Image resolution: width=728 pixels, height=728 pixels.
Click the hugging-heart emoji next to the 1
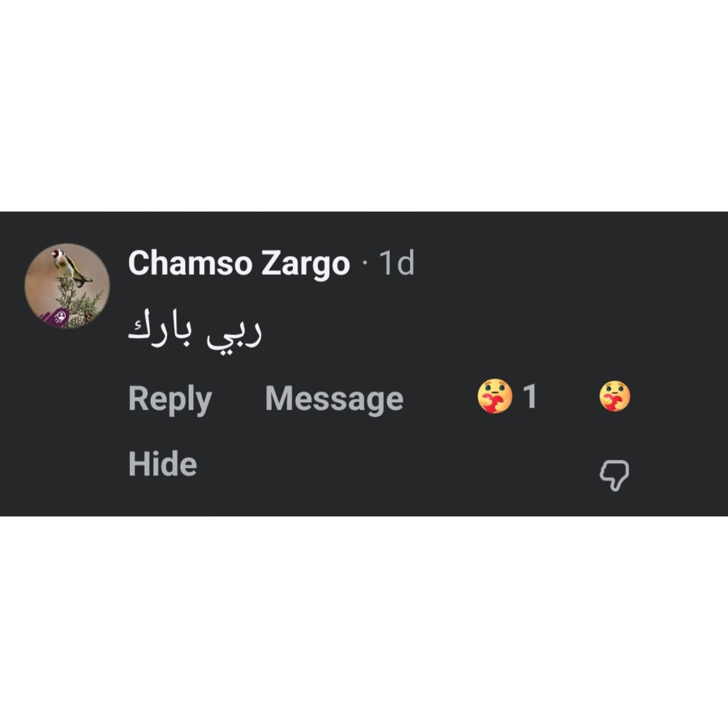point(494,396)
